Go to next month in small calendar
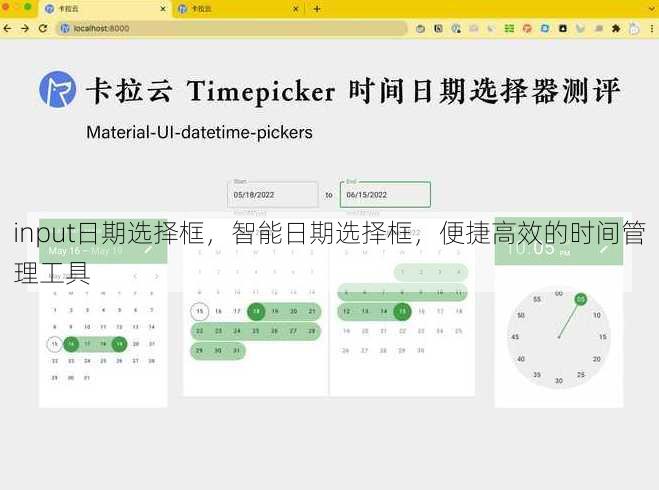This screenshot has width=659, height=490. pyautogui.click(x=156, y=277)
